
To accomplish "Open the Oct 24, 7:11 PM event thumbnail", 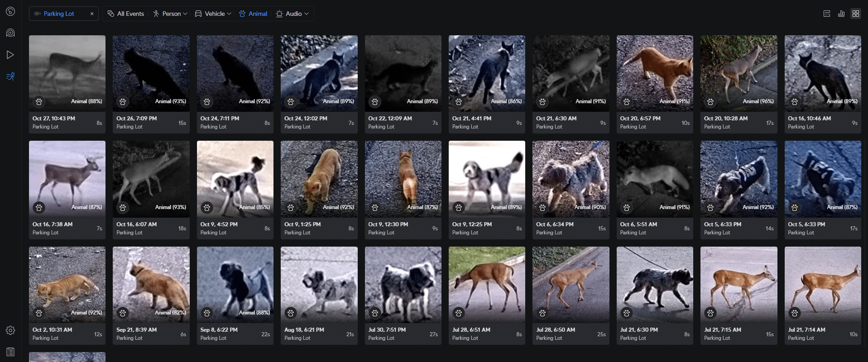I will (x=235, y=73).
